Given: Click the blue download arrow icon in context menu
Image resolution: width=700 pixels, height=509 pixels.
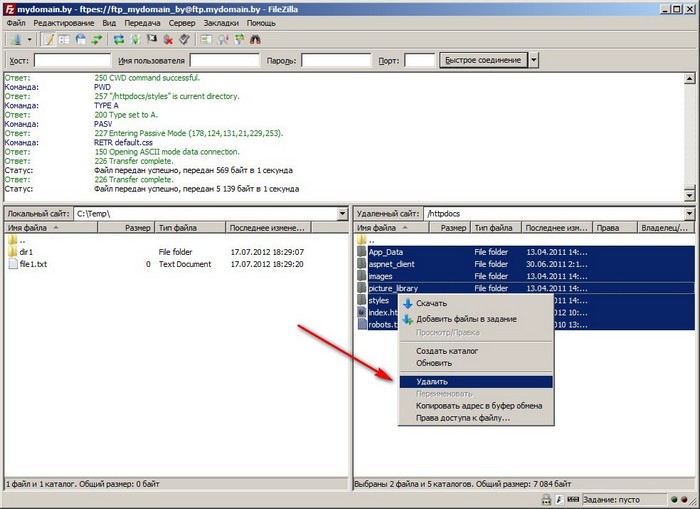Looking at the screenshot, I should 407,303.
